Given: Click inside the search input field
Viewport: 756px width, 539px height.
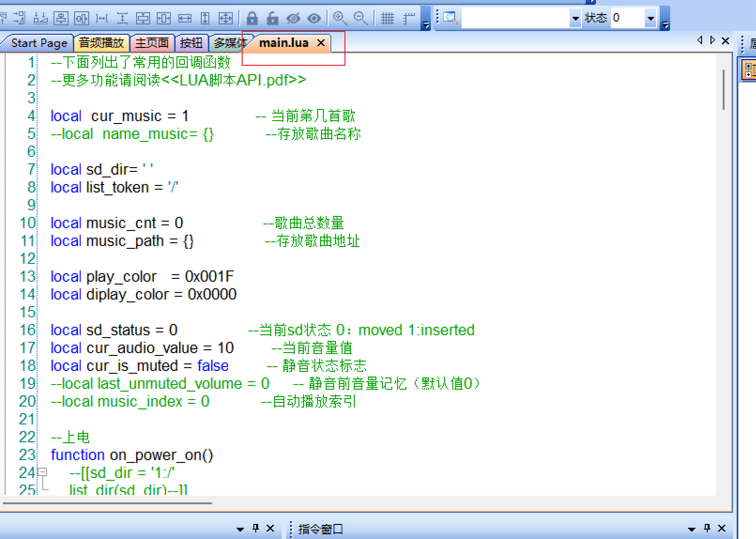Looking at the screenshot, I should pyautogui.click(x=516, y=18).
